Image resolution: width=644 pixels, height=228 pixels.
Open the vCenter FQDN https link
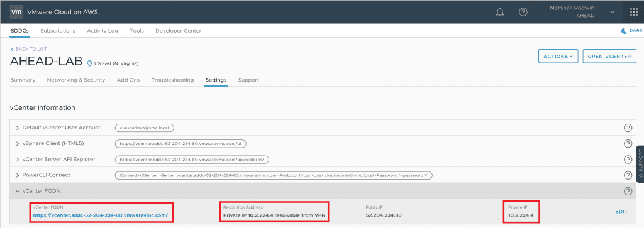click(x=100, y=215)
